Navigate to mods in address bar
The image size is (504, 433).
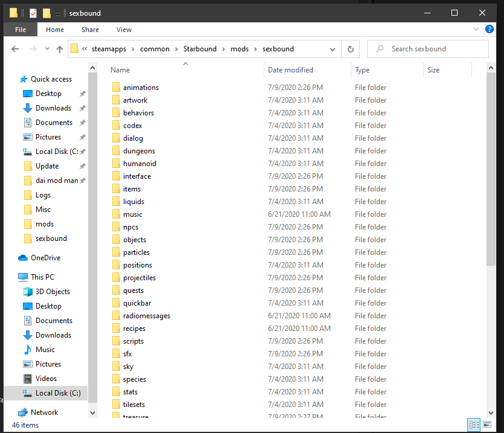tap(240, 49)
